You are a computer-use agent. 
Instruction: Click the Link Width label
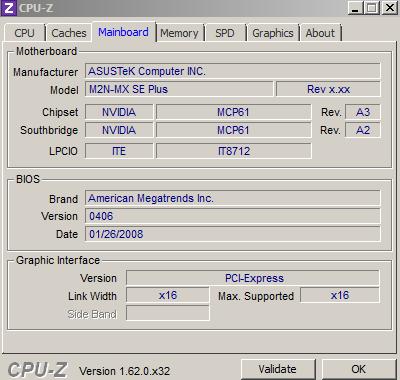[x=92, y=296]
